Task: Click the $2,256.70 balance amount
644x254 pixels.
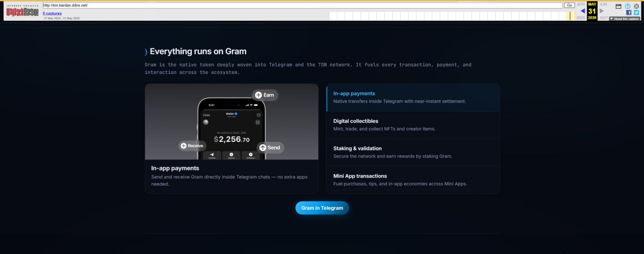Action: click(x=231, y=139)
